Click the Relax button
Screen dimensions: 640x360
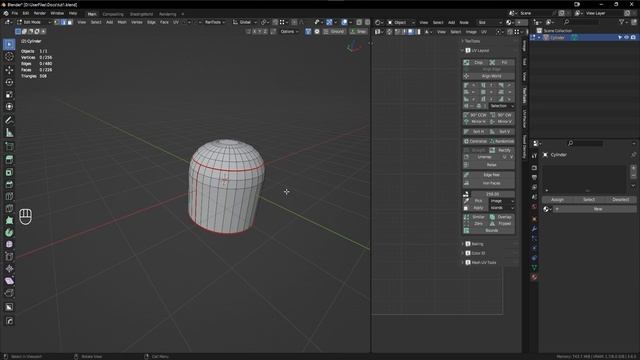489,165
